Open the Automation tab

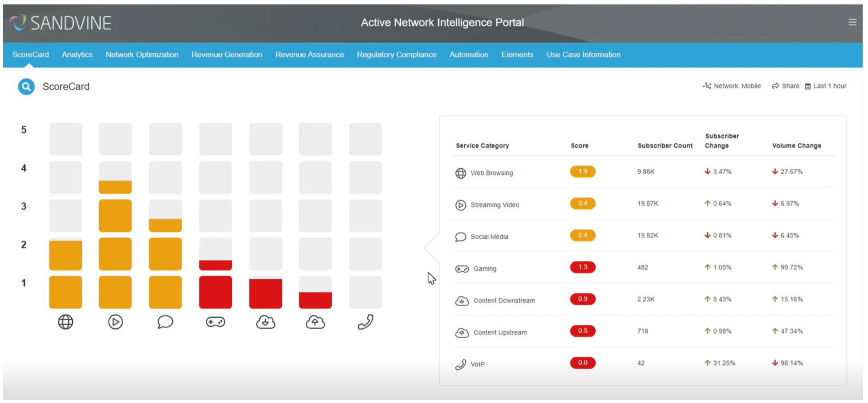(x=469, y=54)
